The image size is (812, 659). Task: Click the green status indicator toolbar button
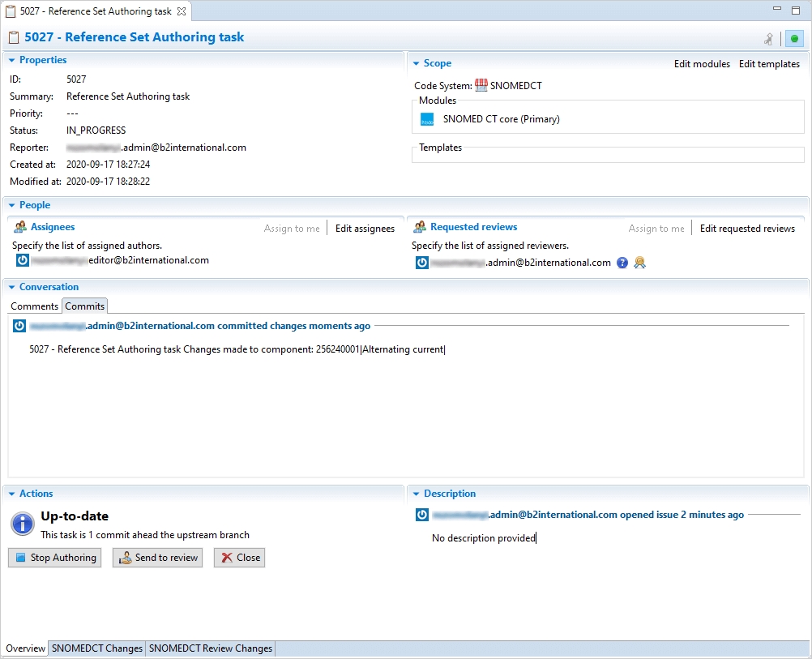tap(794, 38)
